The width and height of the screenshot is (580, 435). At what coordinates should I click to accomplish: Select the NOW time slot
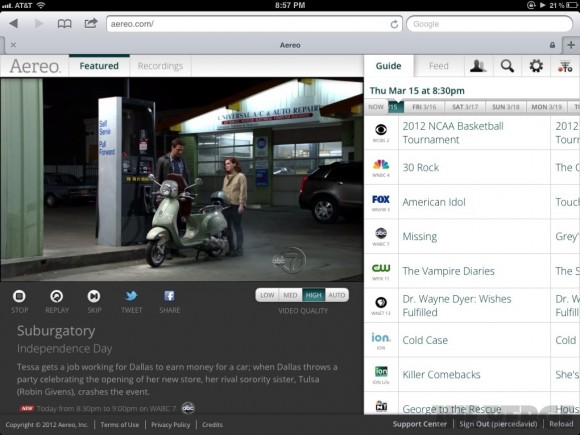[376, 107]
